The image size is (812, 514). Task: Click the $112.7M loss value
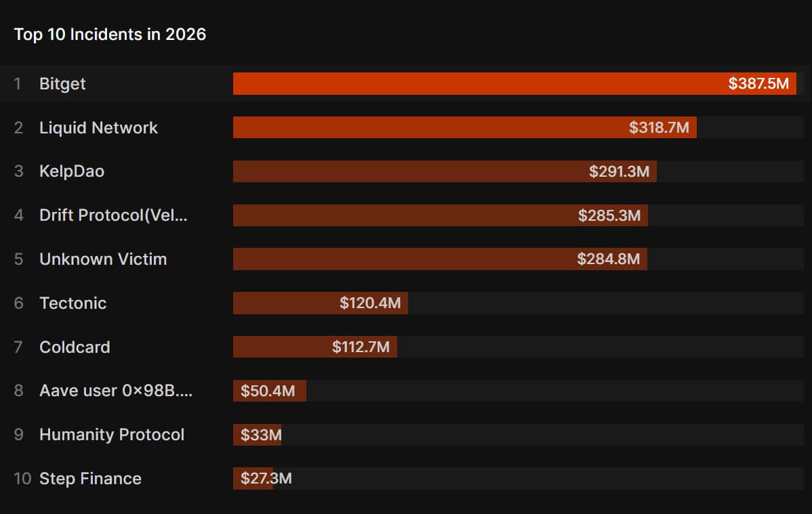[361, 347]
